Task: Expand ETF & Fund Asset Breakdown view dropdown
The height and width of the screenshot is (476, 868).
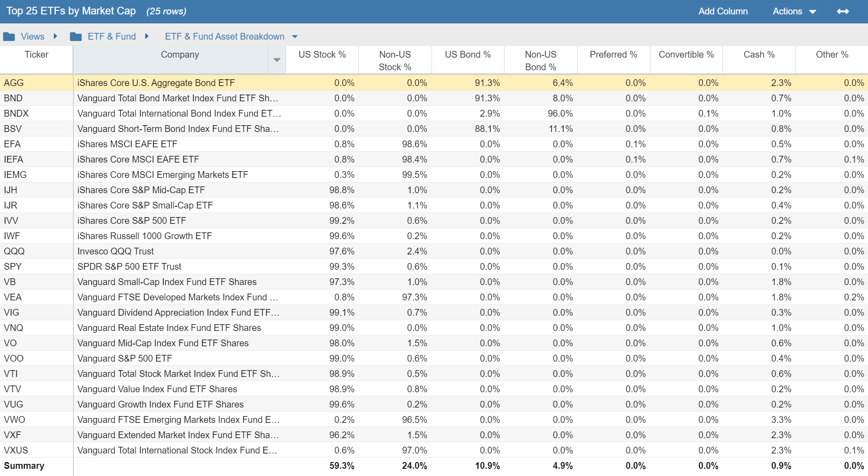Action: tap(295, 37)
